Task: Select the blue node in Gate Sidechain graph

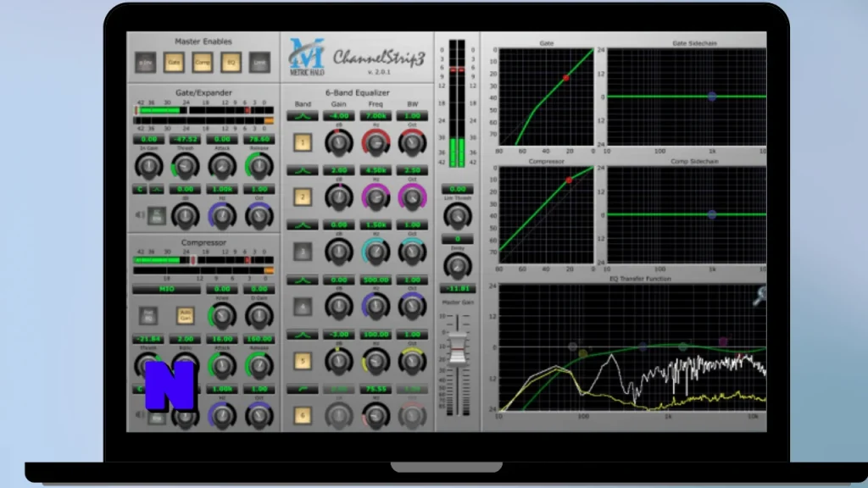Action: pyautogui.click(x=712, y=97)
